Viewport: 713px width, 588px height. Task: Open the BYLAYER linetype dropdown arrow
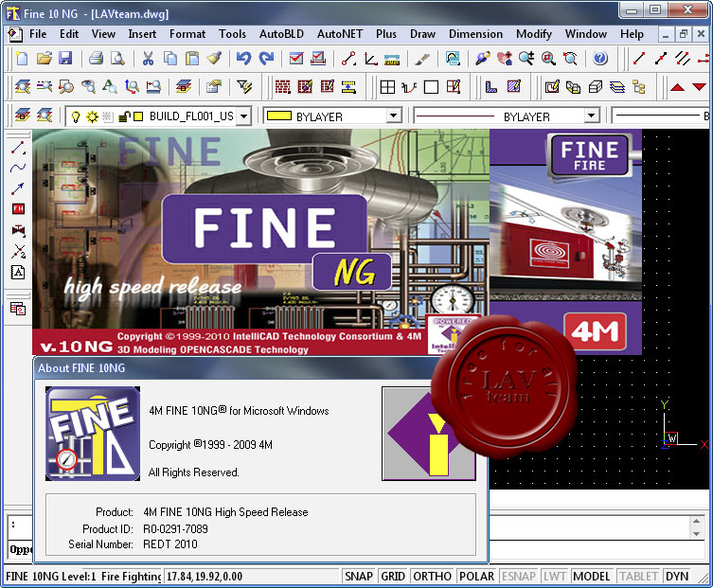(591, 116)
